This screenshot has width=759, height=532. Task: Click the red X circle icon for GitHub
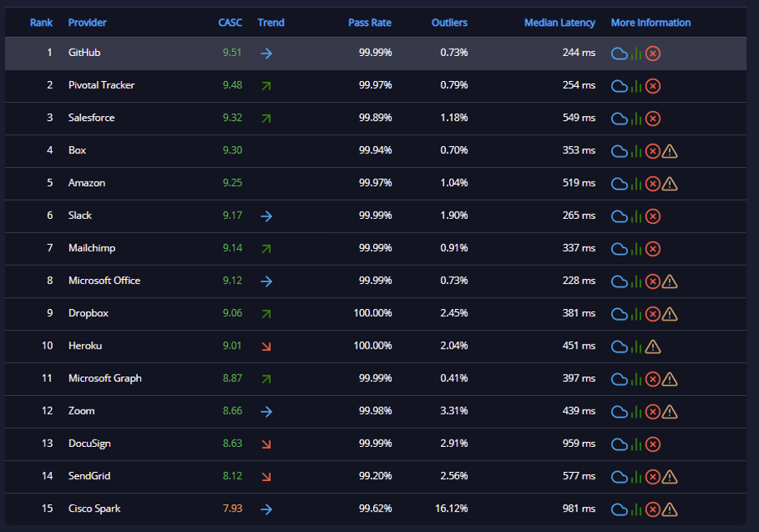tap(653, 54)
